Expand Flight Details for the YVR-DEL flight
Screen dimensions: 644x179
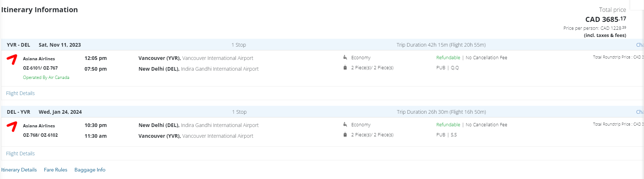pos(20,93)
